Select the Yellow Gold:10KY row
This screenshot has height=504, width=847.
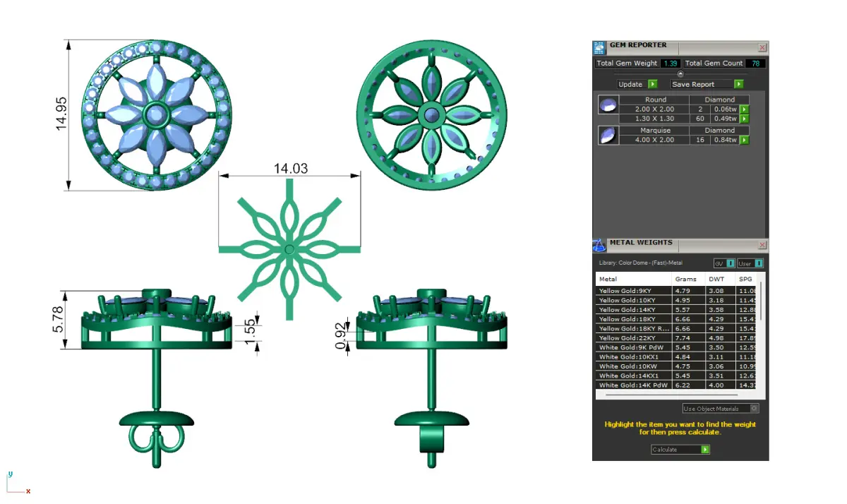(x=676, y=300)
